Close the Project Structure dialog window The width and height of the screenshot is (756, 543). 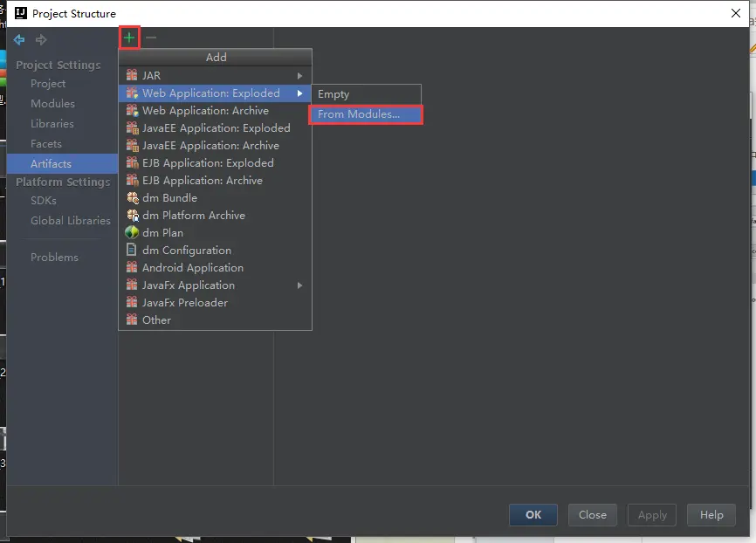tap(736, 13)
